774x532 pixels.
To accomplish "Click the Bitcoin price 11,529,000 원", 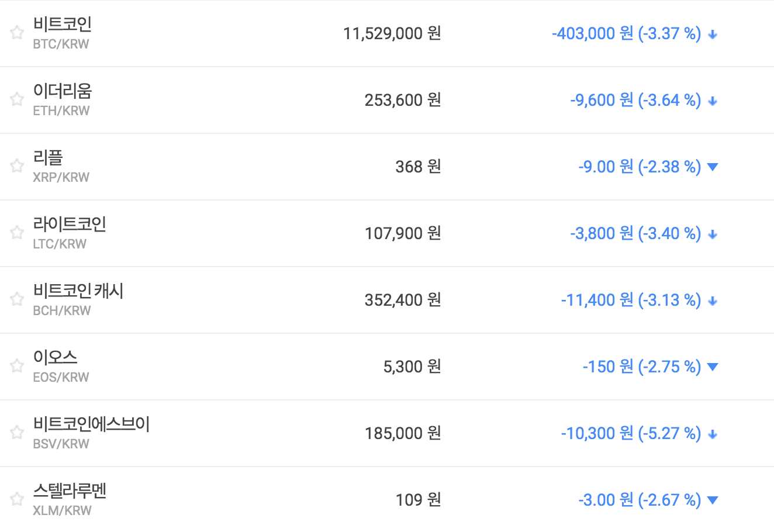I will [392, 33].
